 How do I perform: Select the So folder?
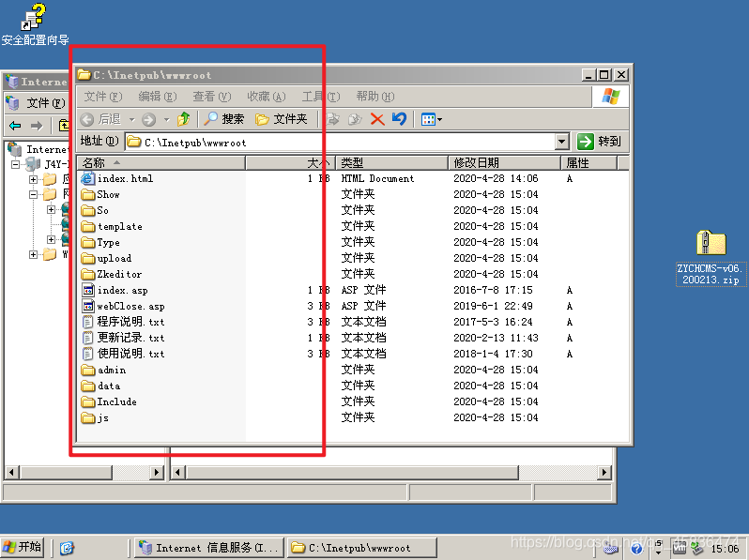pyautogui.click(x=95, y=210)
